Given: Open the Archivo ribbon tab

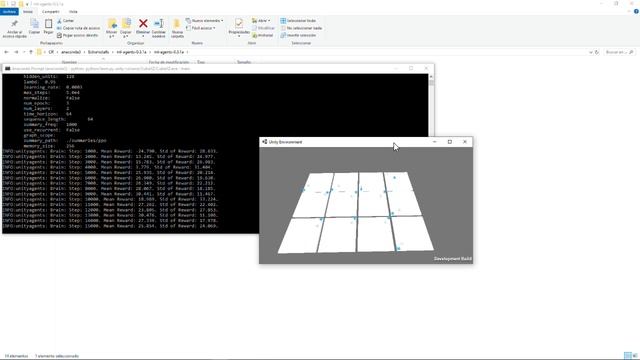Looking at the screenshot, I should 9,11.
